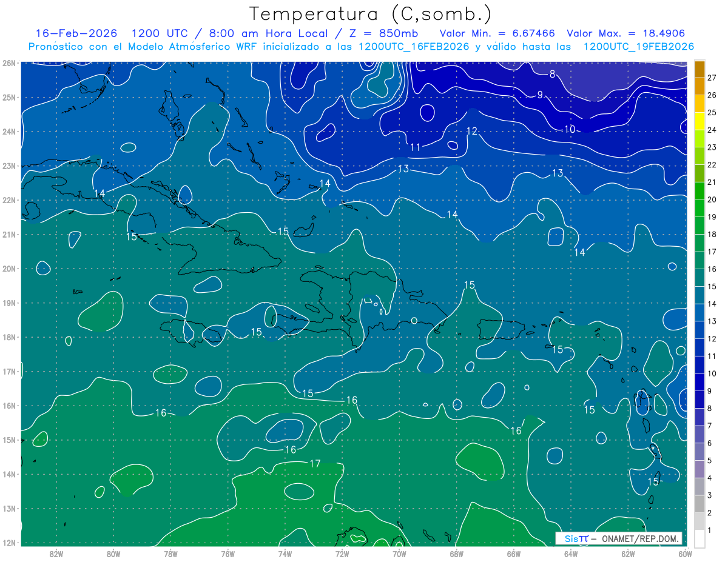Click the 22N latitude axis label

coord(8,200)
